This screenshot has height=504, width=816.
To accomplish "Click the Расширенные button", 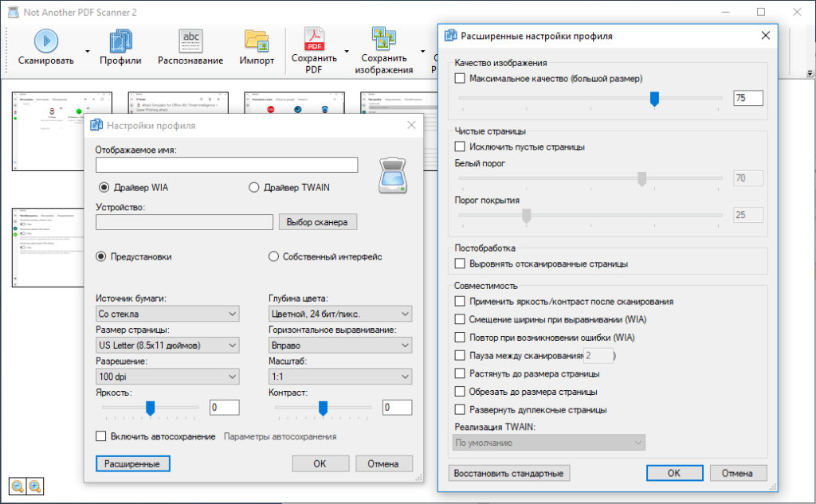I will pyautogui.click(x=133, y=463).
